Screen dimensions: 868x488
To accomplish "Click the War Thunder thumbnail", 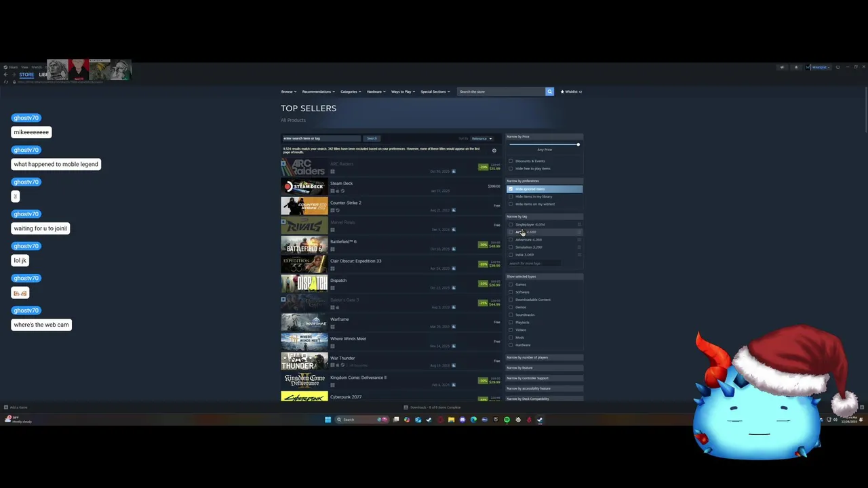I will click(304, 361).
